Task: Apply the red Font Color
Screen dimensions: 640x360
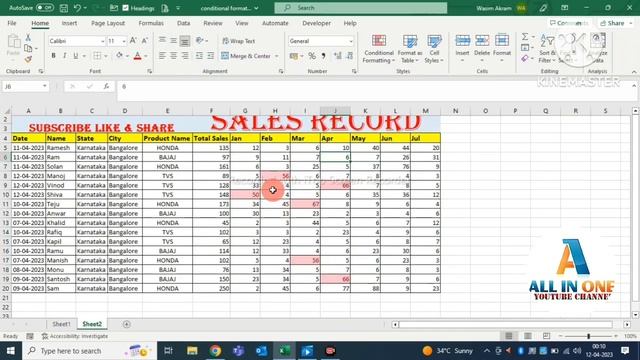Action: (138, 56)
